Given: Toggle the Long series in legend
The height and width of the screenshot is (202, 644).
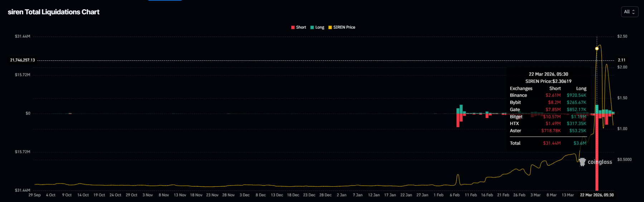Looking at the screenshot, I should tap(317, 27).
